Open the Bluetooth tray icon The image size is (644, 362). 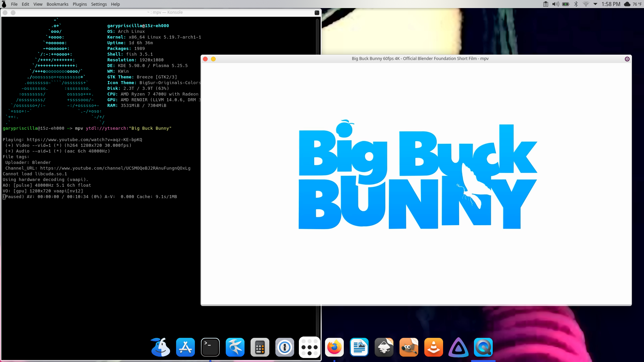click(576, 4)
